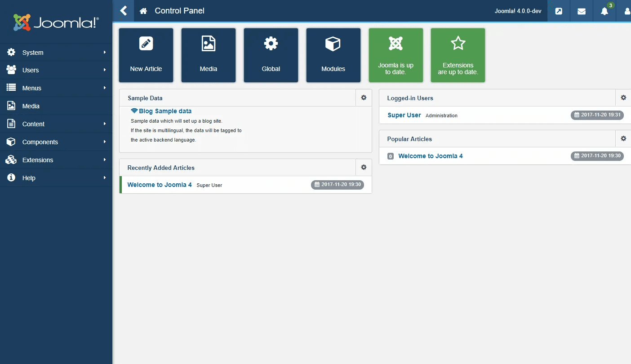This screenshot has height=364, width=631.
Task: Open the Welcome to Joomla 4 article
Action: [160, 185]
